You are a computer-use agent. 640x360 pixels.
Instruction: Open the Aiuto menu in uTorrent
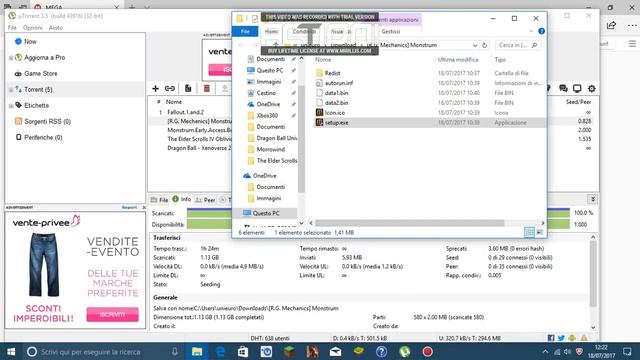(x=56, y=28)
